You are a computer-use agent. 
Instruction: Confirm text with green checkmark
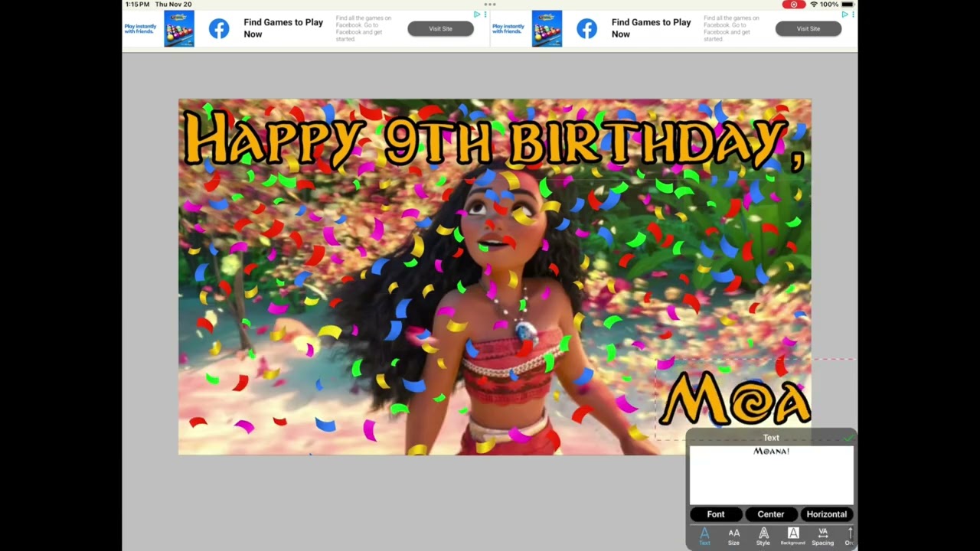point(848,438)
